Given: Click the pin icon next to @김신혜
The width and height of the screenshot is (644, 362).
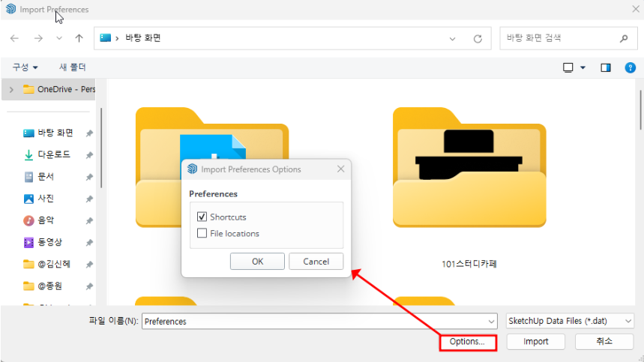Looking at the screenshot, I should click(89, 265).
